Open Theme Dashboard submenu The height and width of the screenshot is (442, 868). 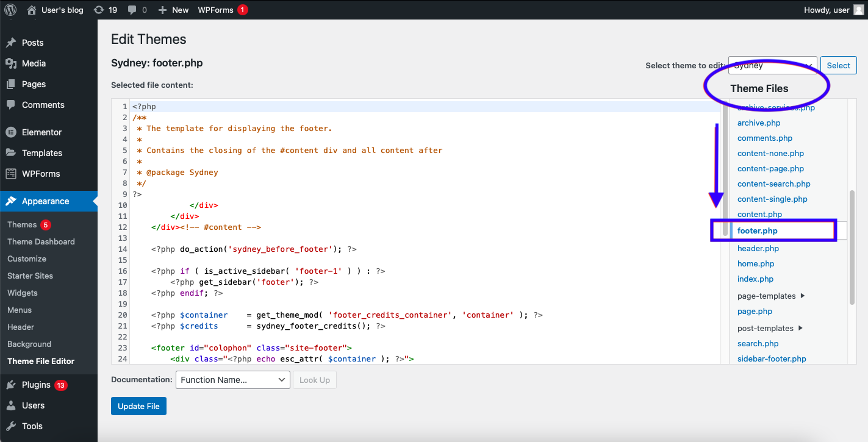pos(41,241)
